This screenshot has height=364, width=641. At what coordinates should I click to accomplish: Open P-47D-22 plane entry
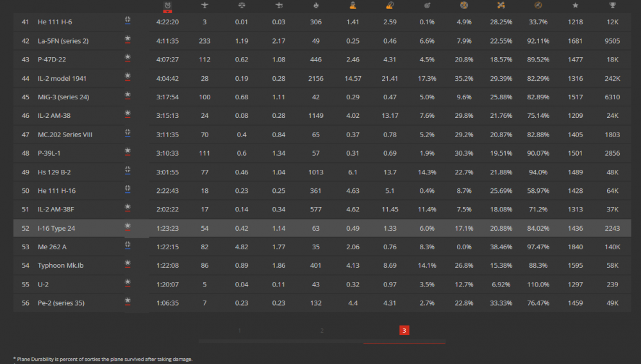pos(51,60)
